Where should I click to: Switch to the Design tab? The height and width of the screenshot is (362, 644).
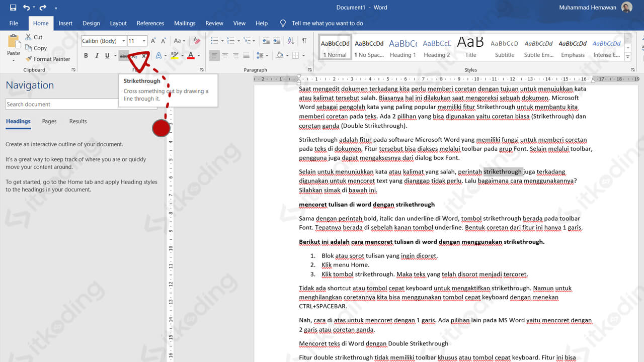(91, 23)
